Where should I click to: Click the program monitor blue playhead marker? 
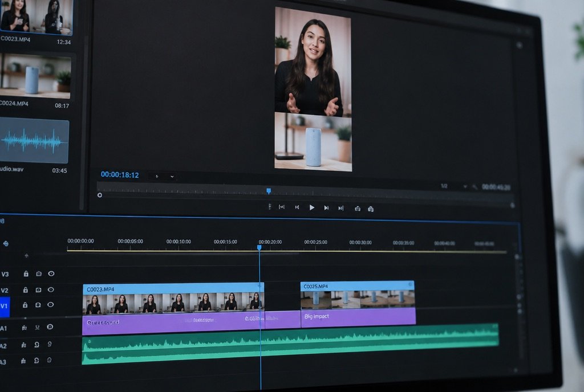269,191
